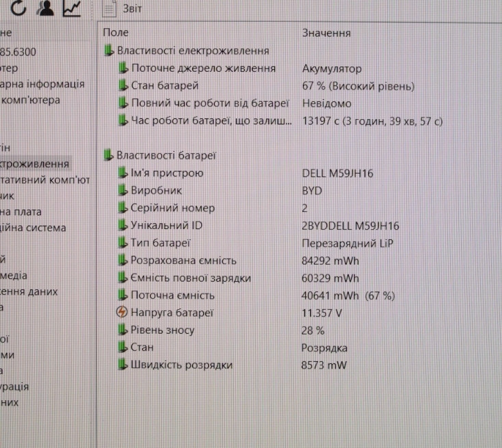Select the Поточна ємність field
The height and width of the screenshot is (448, 502).
172,295
